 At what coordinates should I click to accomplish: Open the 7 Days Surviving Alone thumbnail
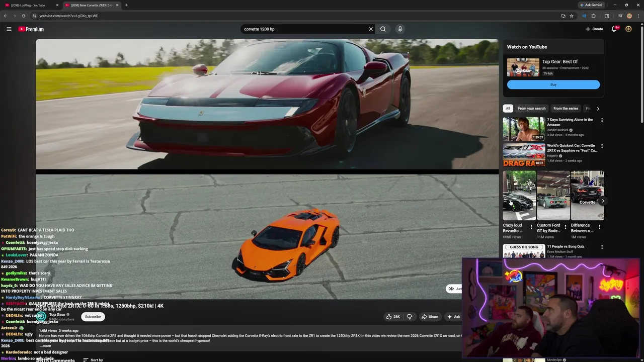click(524, 129)
